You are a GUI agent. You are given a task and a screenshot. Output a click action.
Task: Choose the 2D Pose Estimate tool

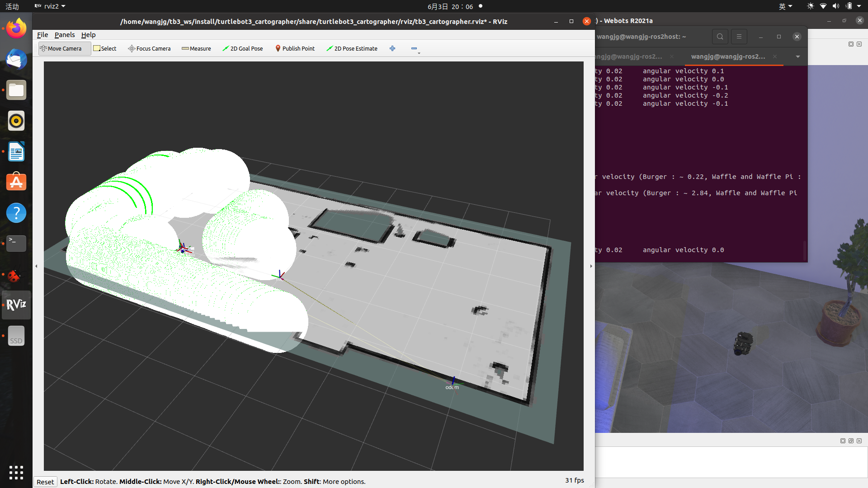click(352, 48)
